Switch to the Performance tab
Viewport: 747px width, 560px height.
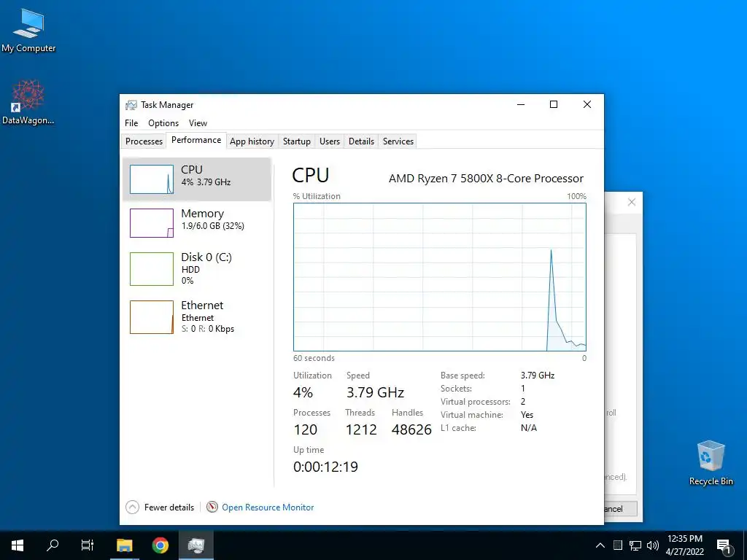[196, 140]
